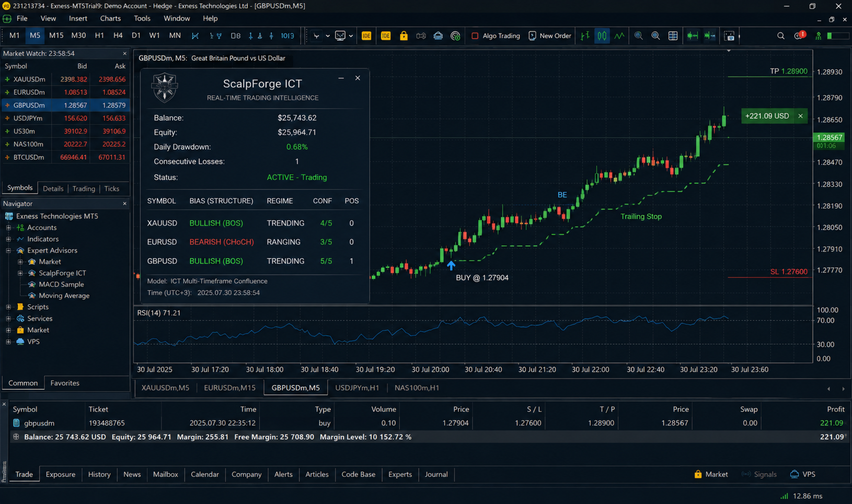Expand the Indicators tree node
This screenshot has width=852, height=504.
click(8, 239)
